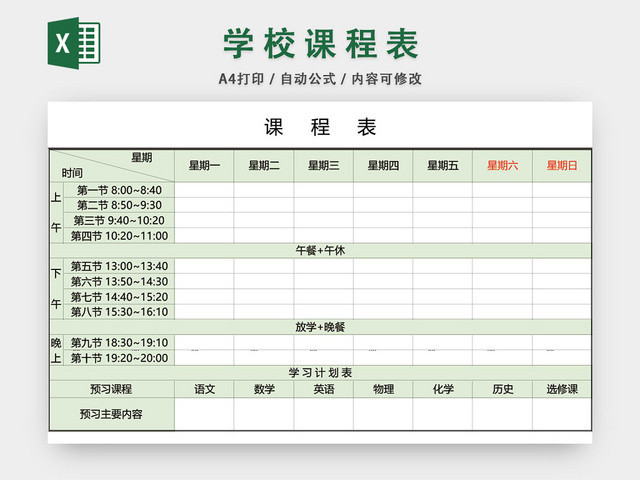Click the 星期五 column header
640x480 pixels.
pyautogui.click(x=442, y=166)
